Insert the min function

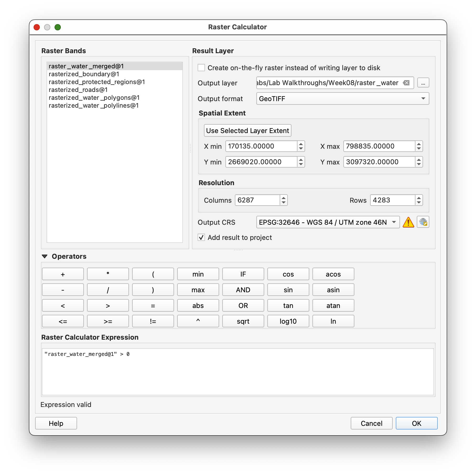198,274
